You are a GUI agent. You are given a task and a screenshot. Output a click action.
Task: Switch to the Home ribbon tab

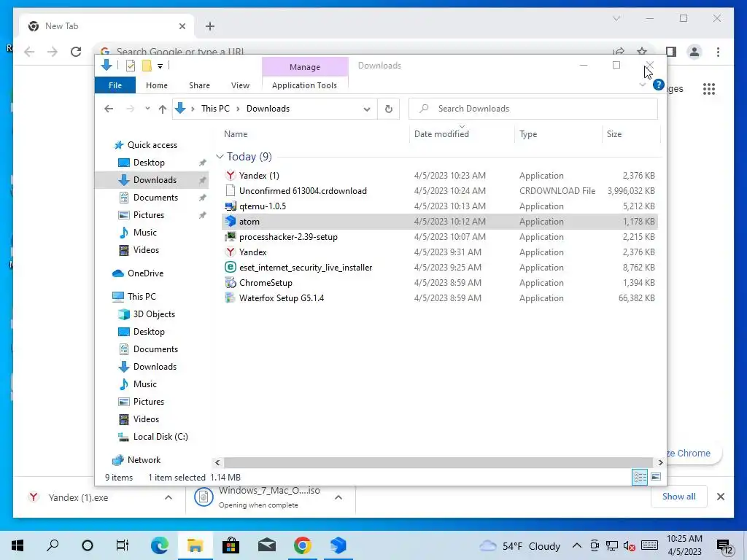[157, 85]
